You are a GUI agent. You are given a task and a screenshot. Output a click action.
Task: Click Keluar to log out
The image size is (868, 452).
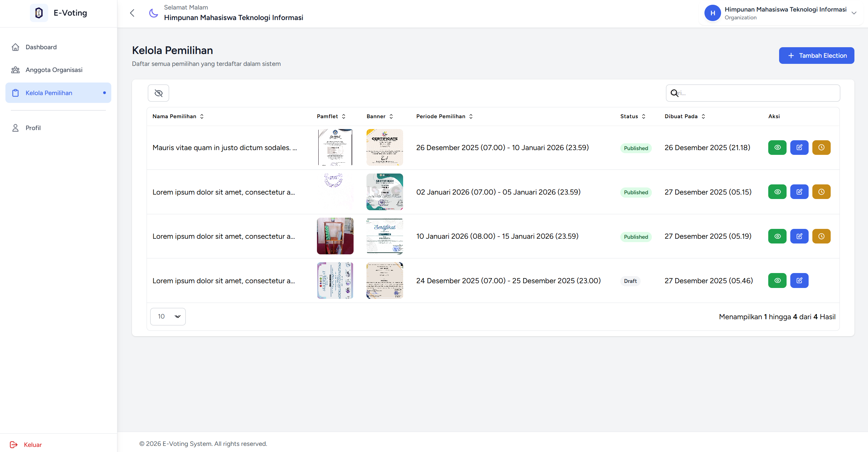[x=33, y=445]
